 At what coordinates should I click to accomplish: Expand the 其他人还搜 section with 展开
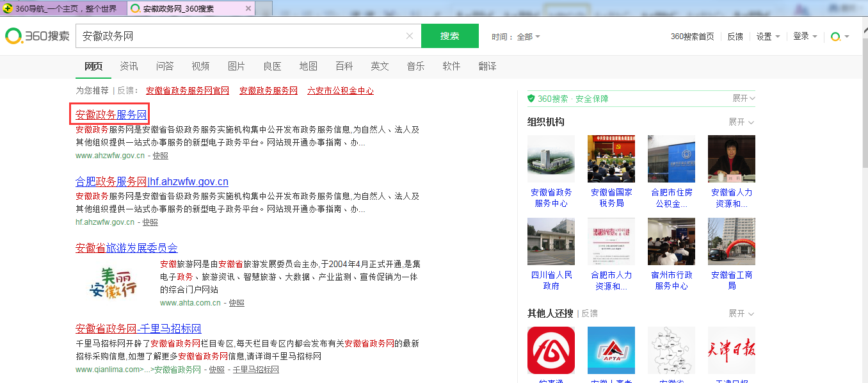point(741,313)
